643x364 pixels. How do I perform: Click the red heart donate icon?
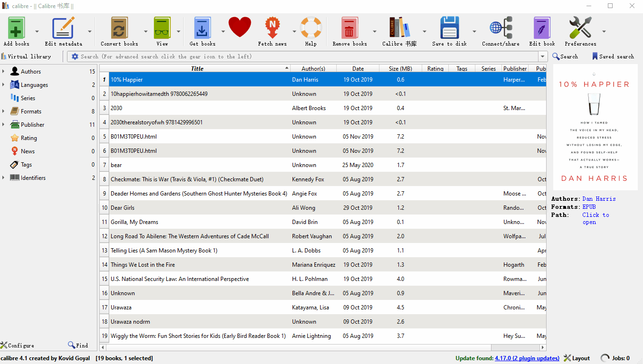[240, 28]
